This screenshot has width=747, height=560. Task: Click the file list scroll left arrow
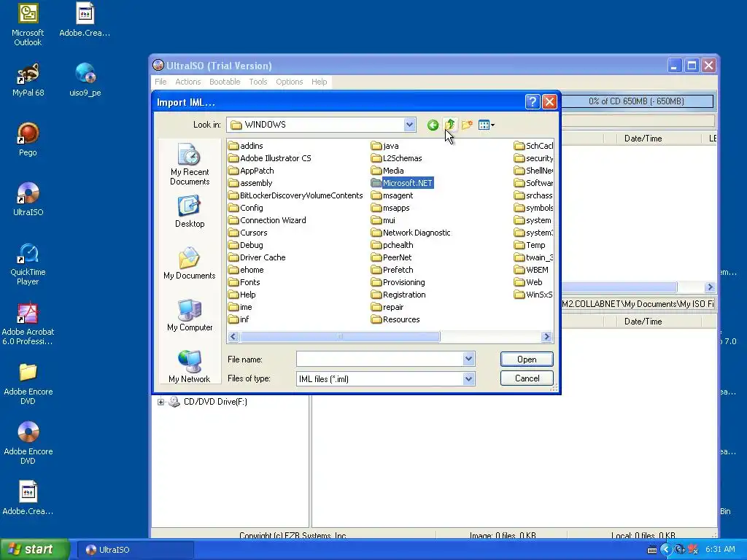tap(233, 337)
